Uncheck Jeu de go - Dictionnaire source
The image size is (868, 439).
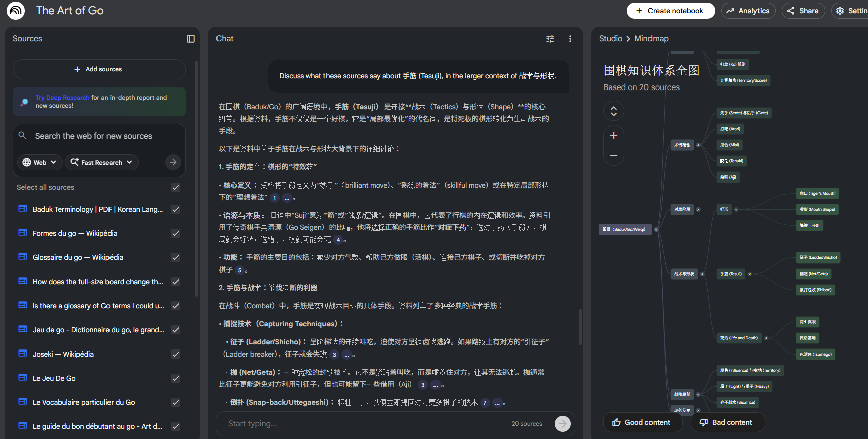point(176,330)
